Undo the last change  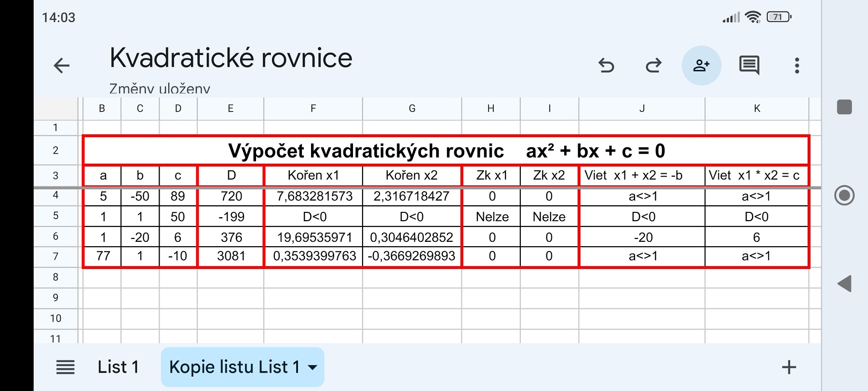pyautogui.click(x=606, y=66)
